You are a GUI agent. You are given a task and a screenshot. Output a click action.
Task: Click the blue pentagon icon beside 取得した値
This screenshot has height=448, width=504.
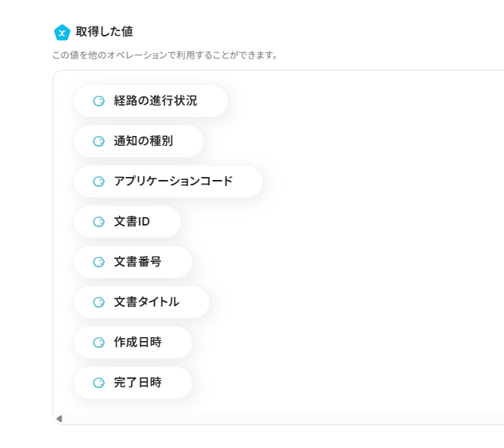click(62, 32)
